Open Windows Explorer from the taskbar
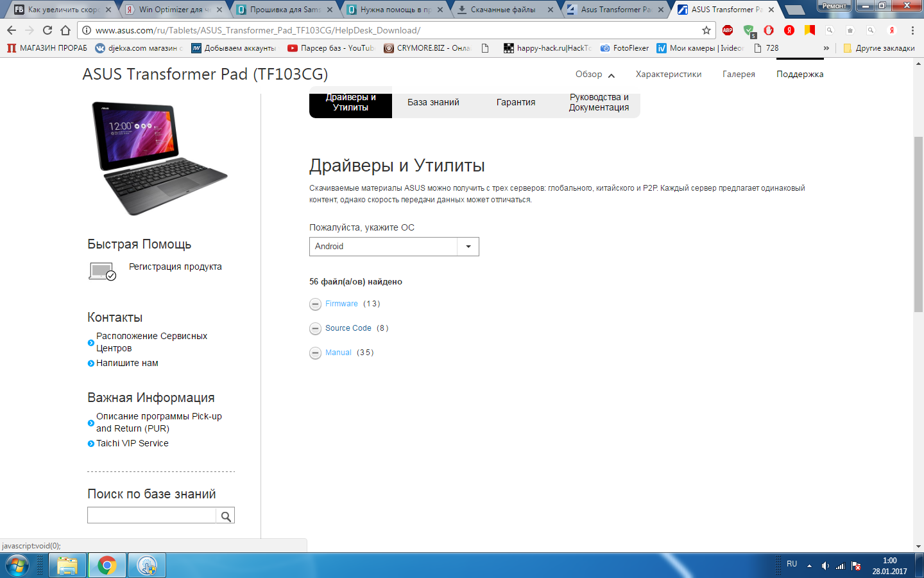924x578 pixels. tap(67, 566)
